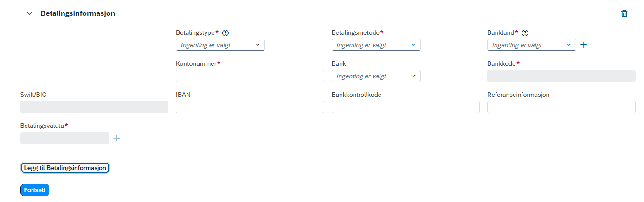Viewport: 644px width, 202px height.
Task: Click the Referanseinformasjon input field
Action: tap(561, 107)
